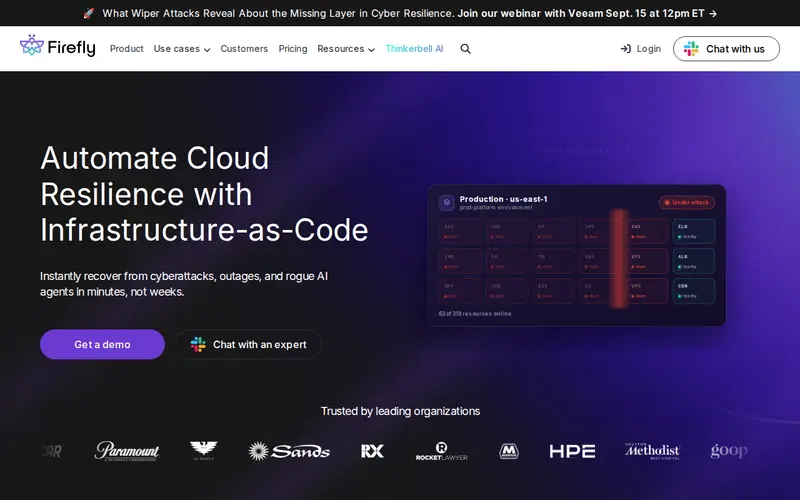Click 'Instantly recover from cyberattacks' paragraph
The height and width of the screenshot is (500, 800).
pos(184,284)
